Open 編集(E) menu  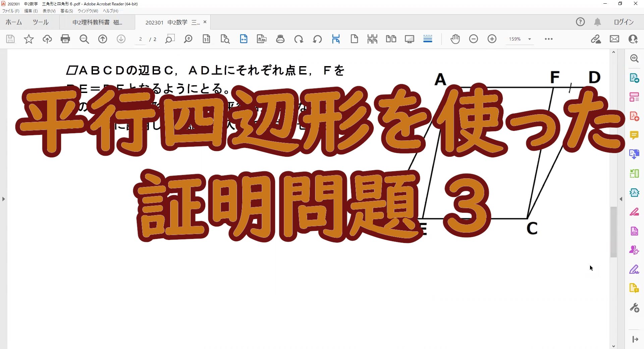click(x=31, y=11)
